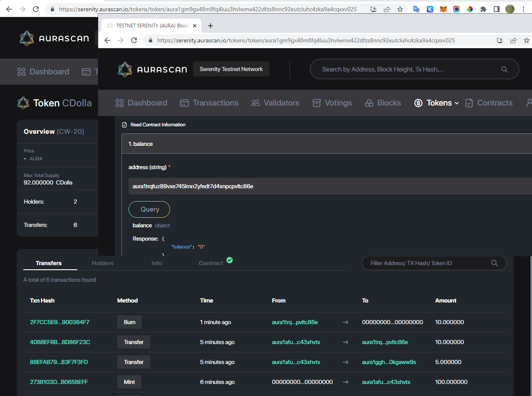The image size is (532, 396).
Task: Open the MetaMask fox extension
Action: pyautogui.click(x=443, y=9)
